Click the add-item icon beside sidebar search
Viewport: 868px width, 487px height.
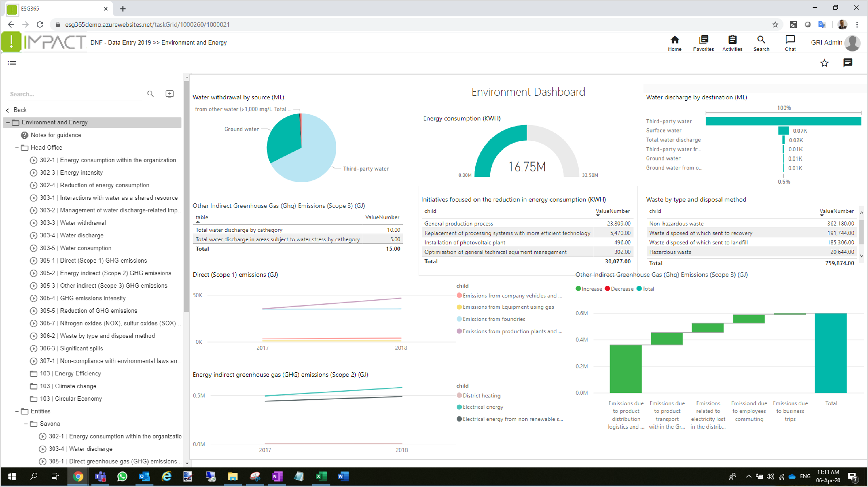pos(170,94)
